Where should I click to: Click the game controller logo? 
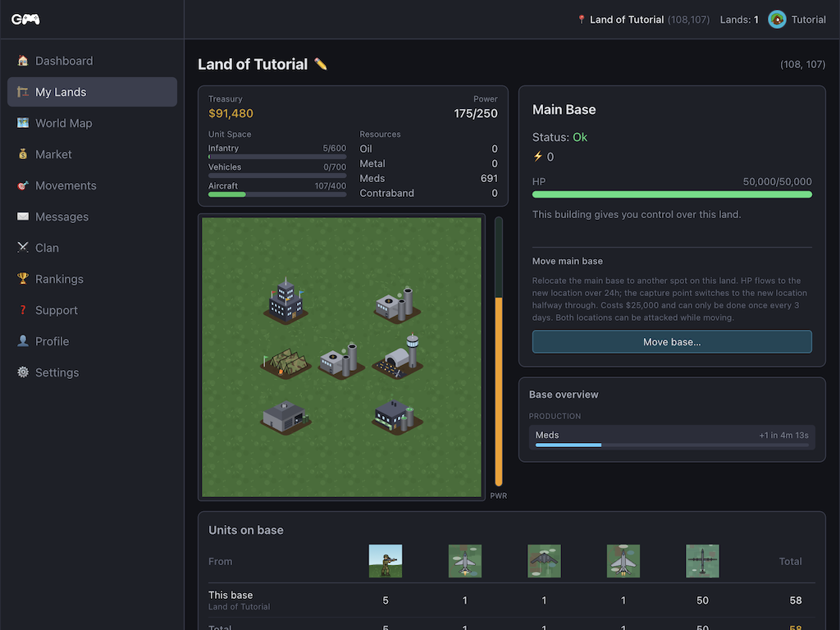25,20
